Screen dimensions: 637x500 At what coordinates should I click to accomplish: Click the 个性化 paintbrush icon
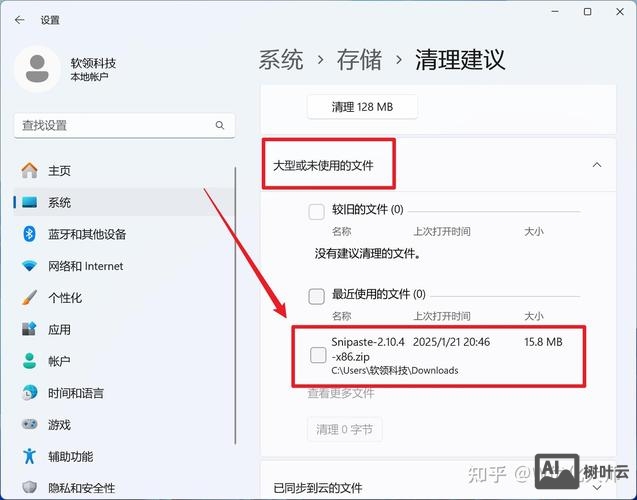29,298
